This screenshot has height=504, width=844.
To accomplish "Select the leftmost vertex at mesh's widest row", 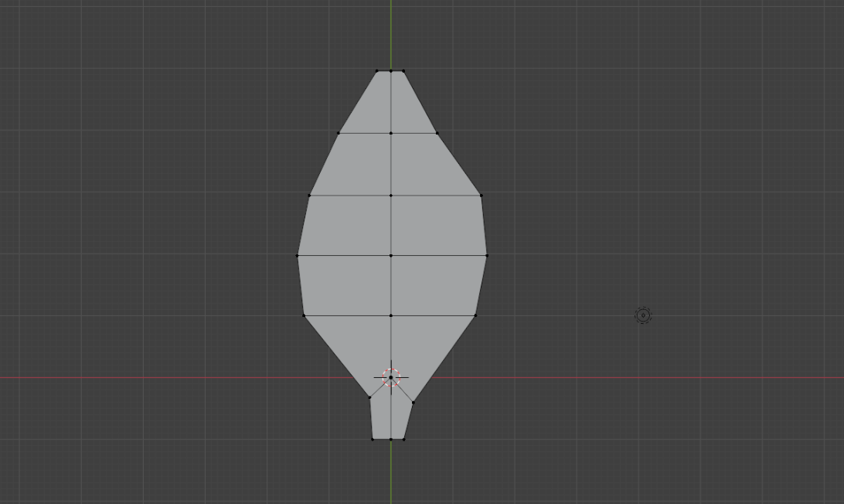I will pyautogui.click(x=298, y=256).
